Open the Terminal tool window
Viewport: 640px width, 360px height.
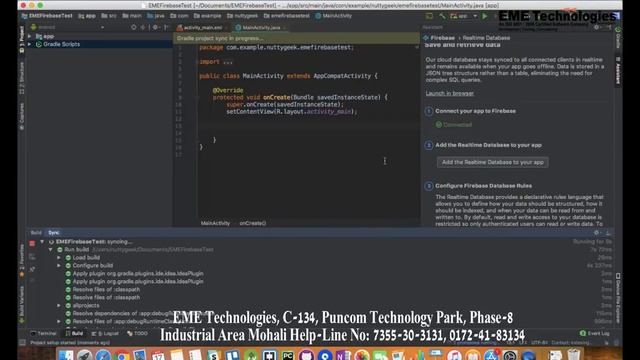(43, 333)
